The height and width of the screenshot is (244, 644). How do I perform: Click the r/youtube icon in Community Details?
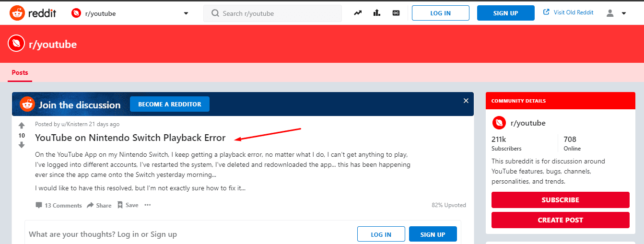tap(499, 123)
